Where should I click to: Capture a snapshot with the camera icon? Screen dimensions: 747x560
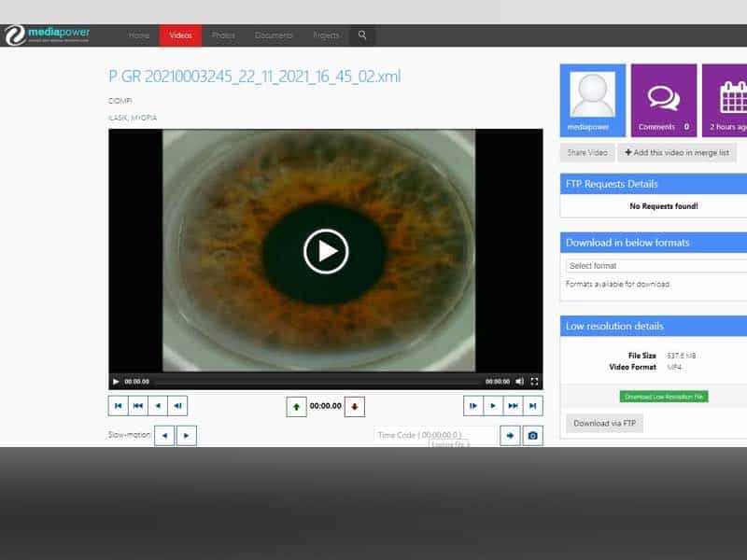pyautogui.click(x=533, y=435)
